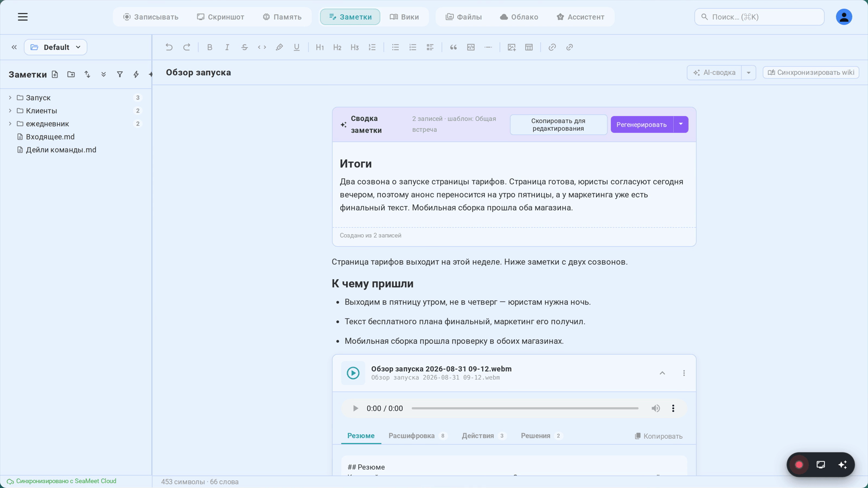This screenshot has height=488, width=868.
Task: Insert a table into the note
Action: (529, 47)
